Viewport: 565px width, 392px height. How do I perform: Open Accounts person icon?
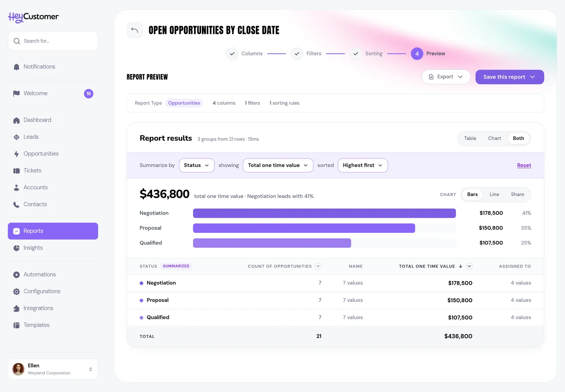[16, 188]
